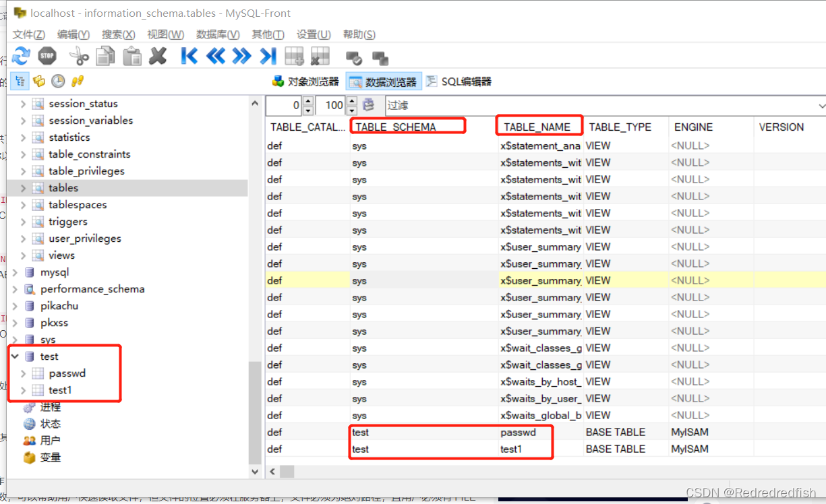826x504 pixels.
Task: Click the STOP icon in the toolbar
Action: [47, 56]
